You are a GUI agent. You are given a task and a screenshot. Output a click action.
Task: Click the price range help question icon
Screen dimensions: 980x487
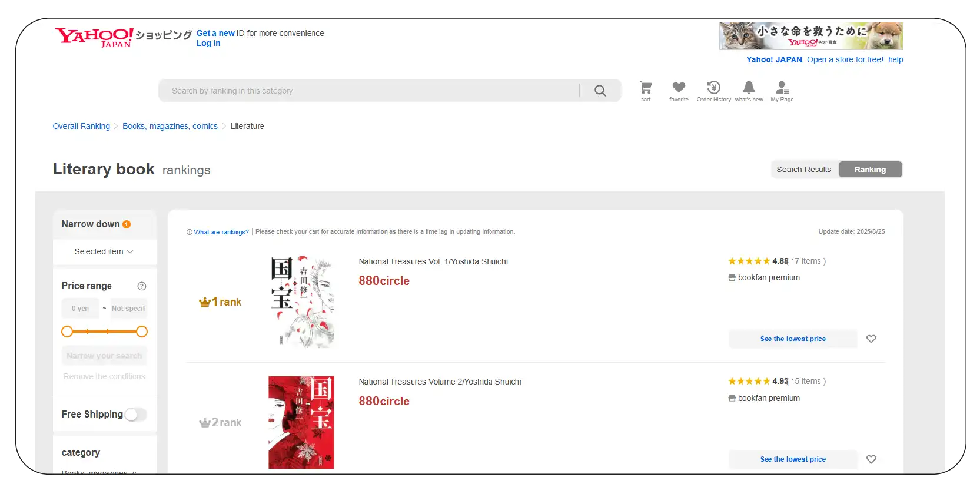[141, 286]
